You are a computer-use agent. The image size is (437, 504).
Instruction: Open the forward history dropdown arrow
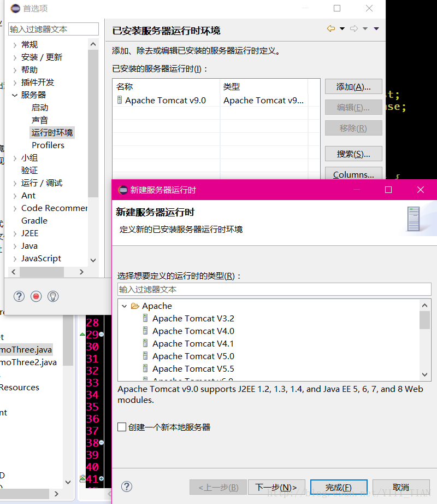(x=365, y=28)
